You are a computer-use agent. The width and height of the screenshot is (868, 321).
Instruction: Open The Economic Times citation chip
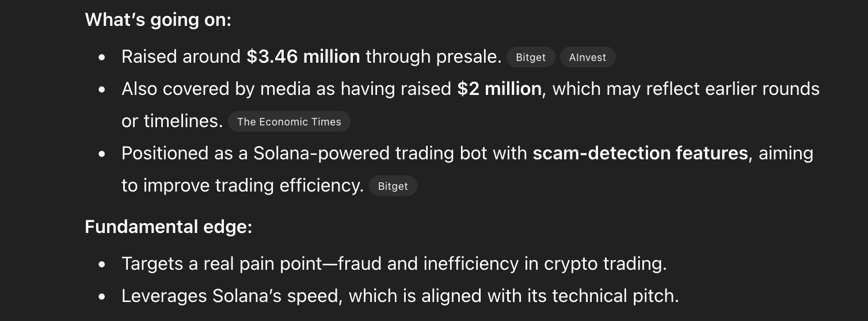pos(289,121)
